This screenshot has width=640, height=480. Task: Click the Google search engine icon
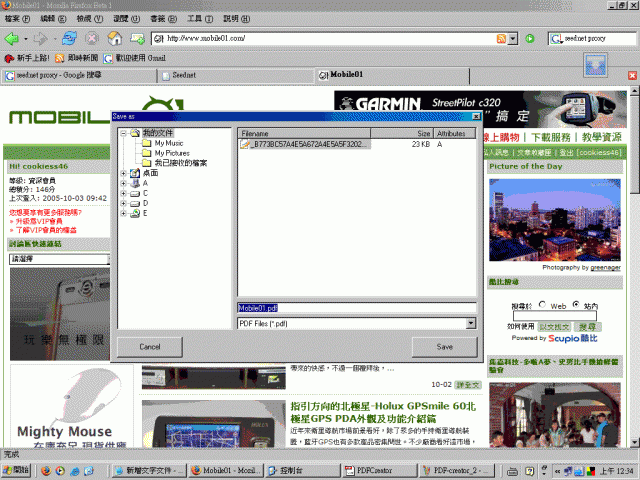(x=556, y=38)
